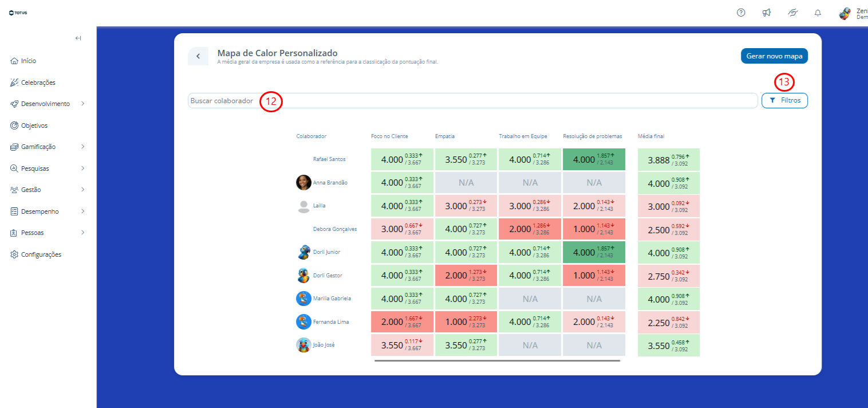Expand Gestão submenu chevron
The image size is (868, 408).
[83, 190]
